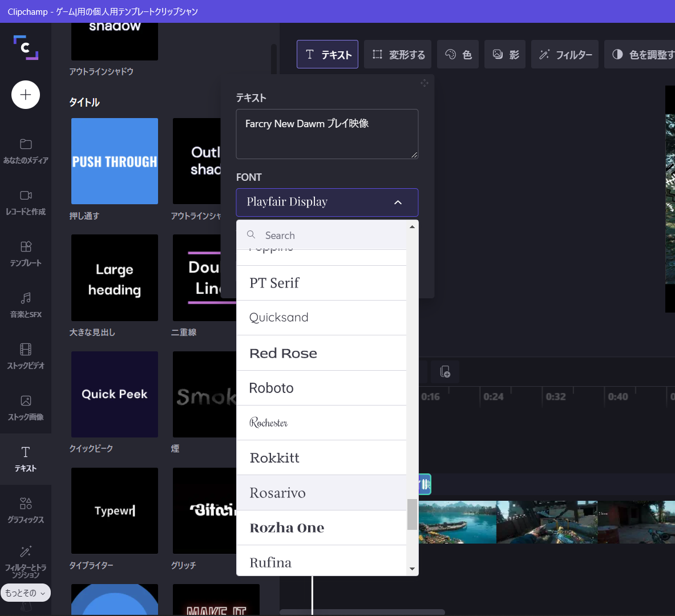Select the Large heading title template
Image resolution: width=675 pixels, height=616 pixels.
click(115, 278)
